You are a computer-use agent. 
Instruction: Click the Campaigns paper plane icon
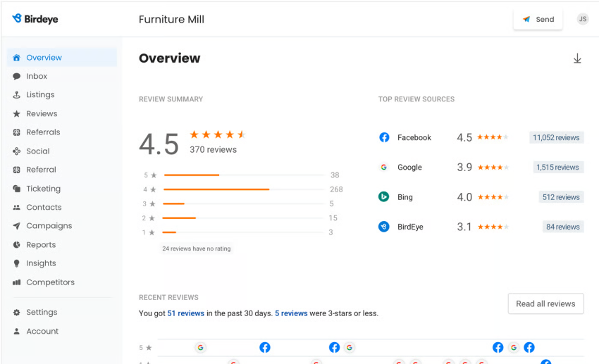pyautogui.click(x=16, y=226)
